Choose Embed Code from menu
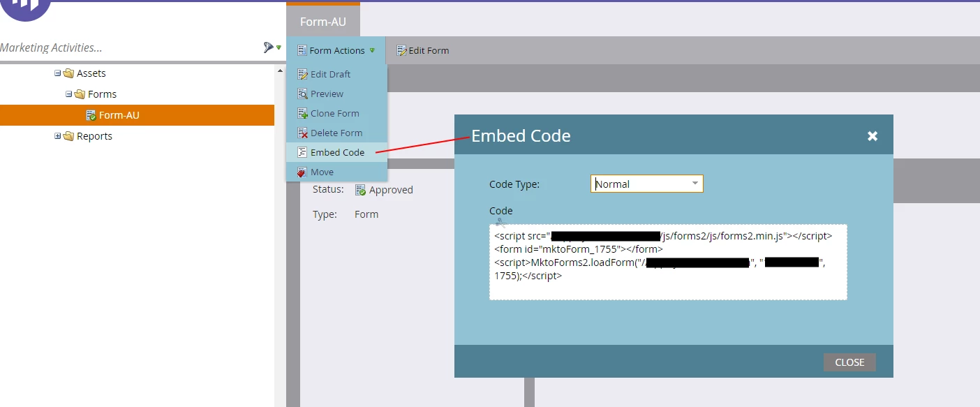980x407 pixels. pos(336,152)
